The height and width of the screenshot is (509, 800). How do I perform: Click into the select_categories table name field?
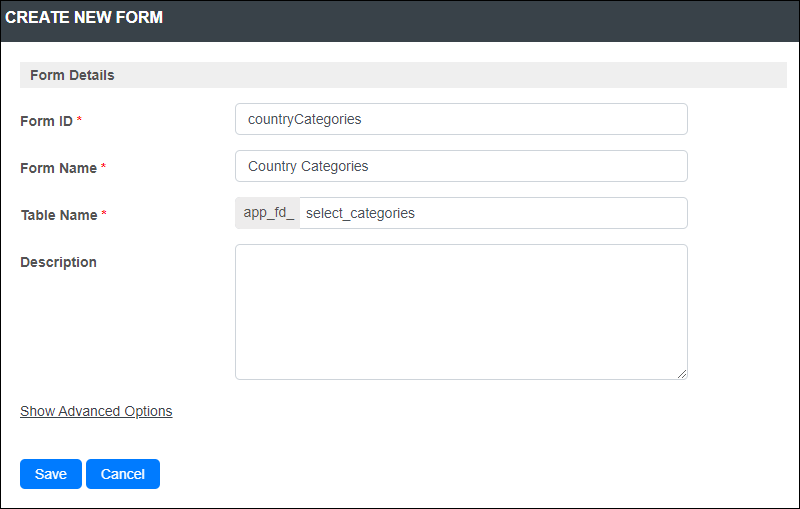(x=493, y=213)
